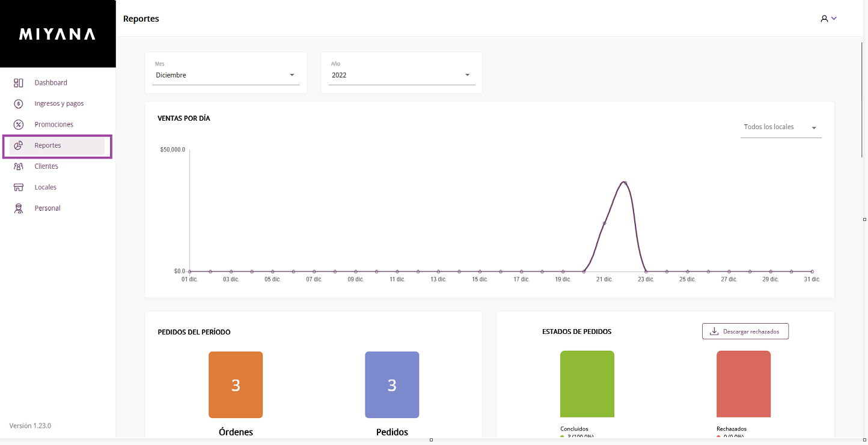Image resolution: width=868 pixels, height=445 pixels.
Task: Click the PEDIDOS DEL PERÍODO heading
Action: tap(194, 332)
